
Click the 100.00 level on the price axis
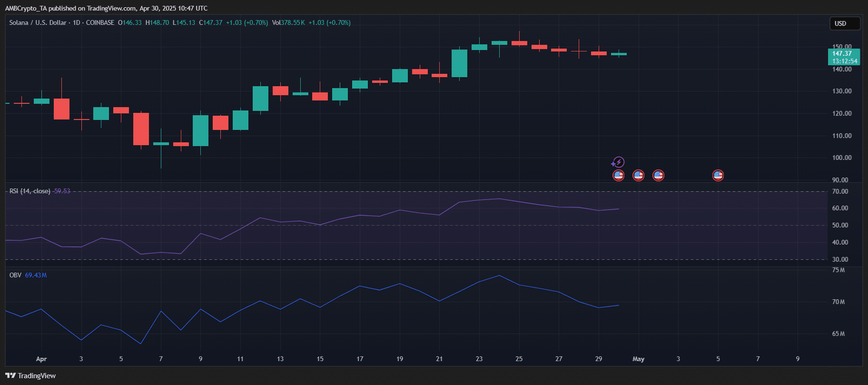tap(841, 158)
